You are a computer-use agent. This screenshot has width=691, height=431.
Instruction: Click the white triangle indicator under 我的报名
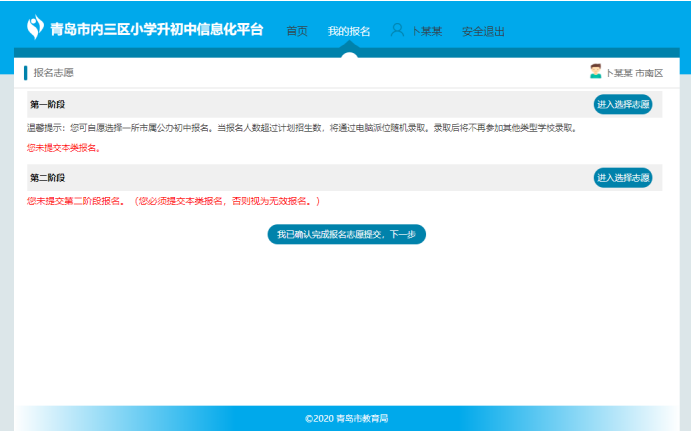click(349, 53)
